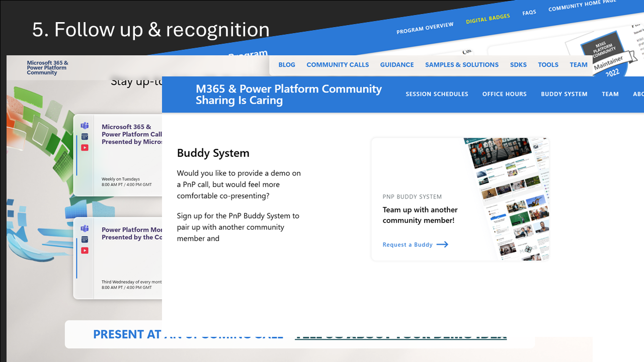The image size is (644, 362).
Task: Click the Buddy System heading
Action: (x=213, y=153)
